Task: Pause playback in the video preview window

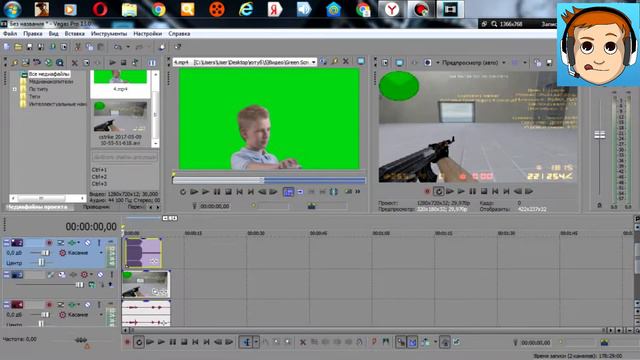Action: pyautogui.click(x=473, y=191)
